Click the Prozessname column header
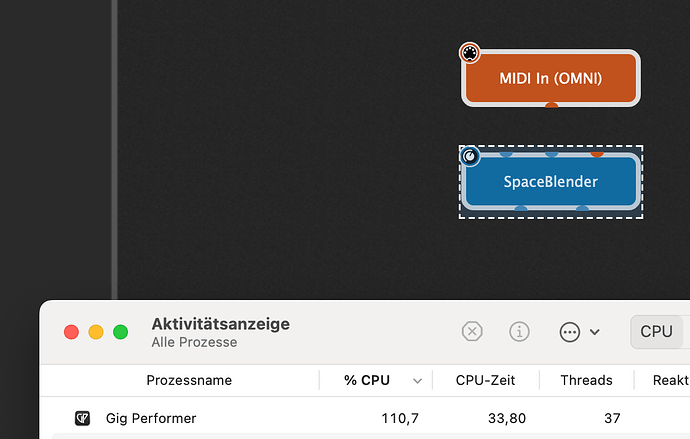 click(x=189, y=380)
